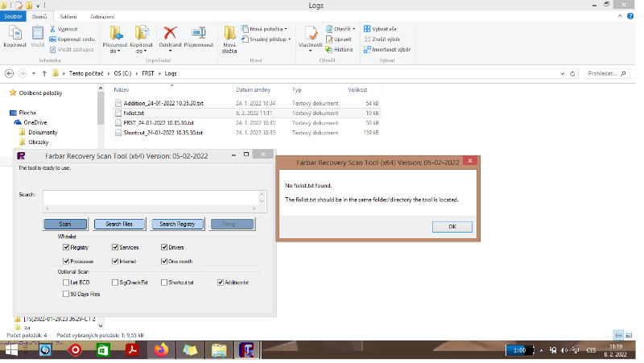644x363 pixels.
Task: Open the Explorer help question mark
Action: click(630, 16)
